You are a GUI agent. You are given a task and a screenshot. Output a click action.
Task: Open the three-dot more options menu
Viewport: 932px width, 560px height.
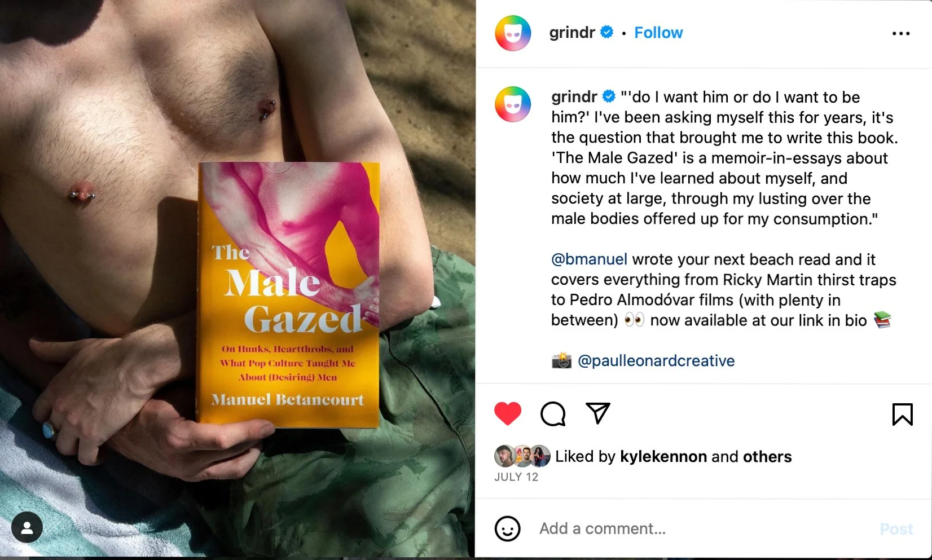pyautogui.click(x=901, y=33)
